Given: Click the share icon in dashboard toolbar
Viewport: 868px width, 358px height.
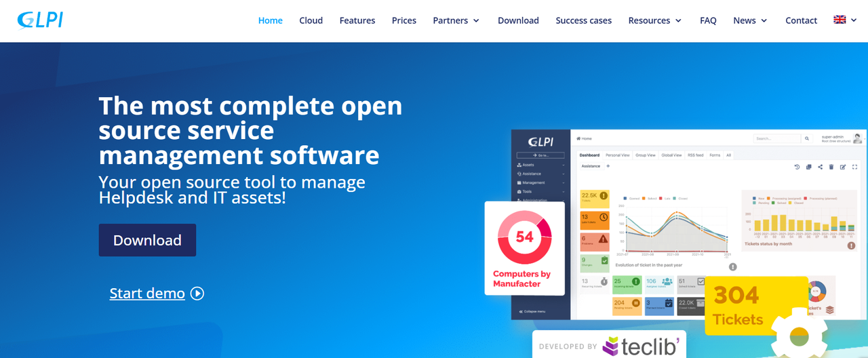Looking at the screenshot, I should (820, 167).
